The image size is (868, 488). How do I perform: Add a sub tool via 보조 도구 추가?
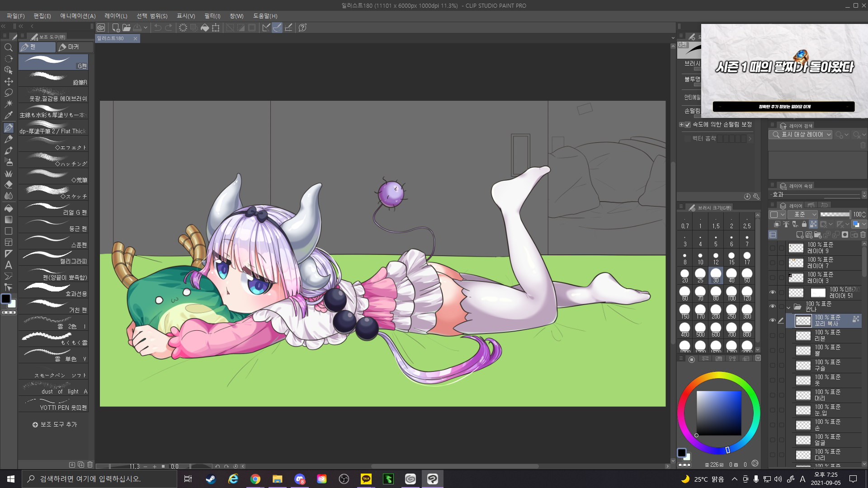(55, 425)
